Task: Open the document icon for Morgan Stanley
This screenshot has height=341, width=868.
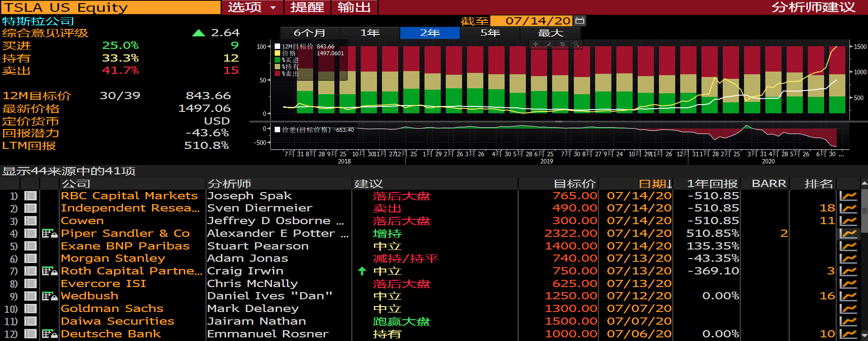Action: pos(31,258)
